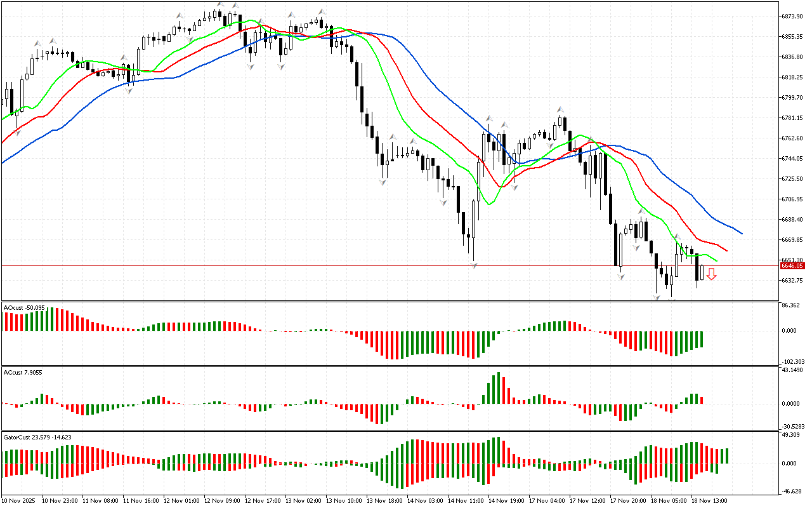Image resolution: width=812 pixels, height=508 pixels.
Task: Click the right end of the green Alligator line
Action: coord(716,260)
